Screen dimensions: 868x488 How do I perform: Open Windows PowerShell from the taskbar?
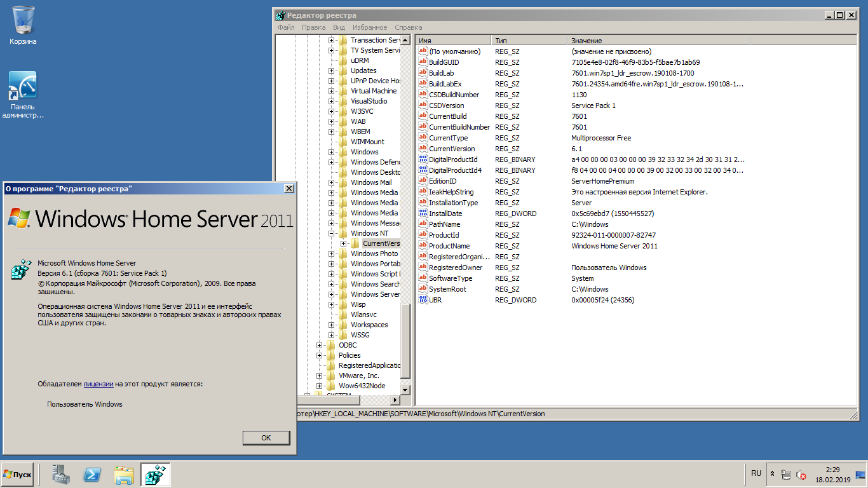point(93,475)
